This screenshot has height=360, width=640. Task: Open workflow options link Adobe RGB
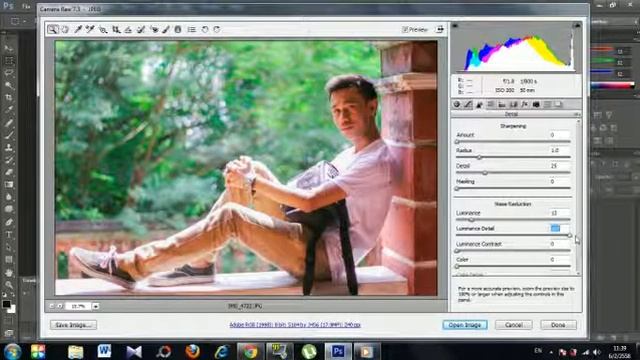click(295, 325)
